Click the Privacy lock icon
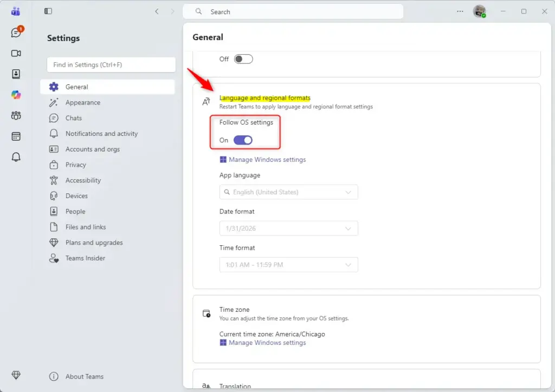Viewport: 555px width, 392px height. tap(54, 165)
